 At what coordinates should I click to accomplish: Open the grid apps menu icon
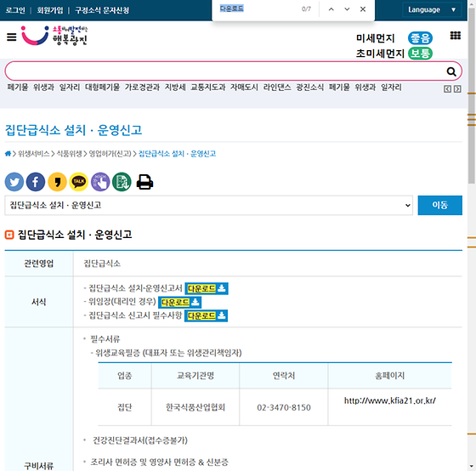click(x=455, y=36)
